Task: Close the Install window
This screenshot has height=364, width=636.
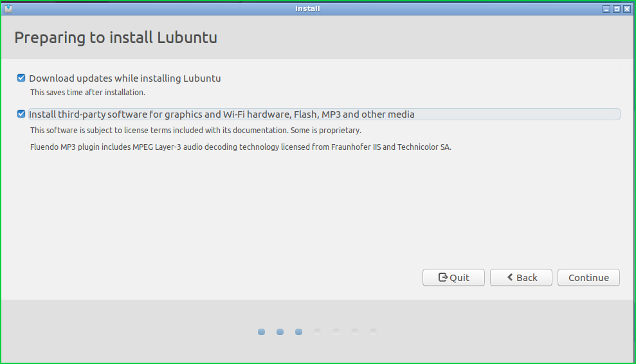Action: click(626, 9)
